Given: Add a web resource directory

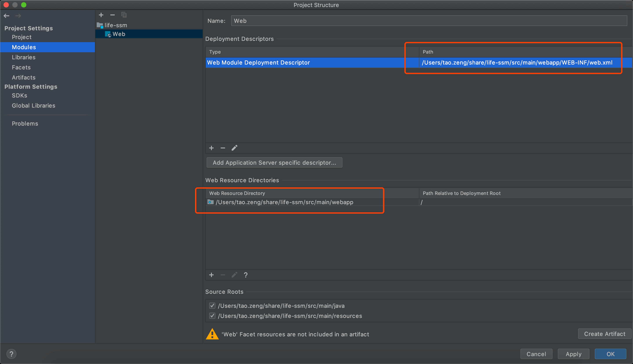Looking at the screenshot, I should tap(211, 275).
